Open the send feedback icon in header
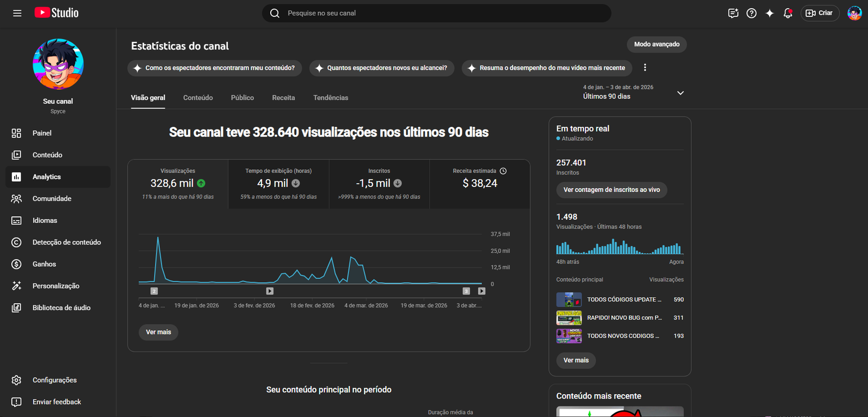 [x=733, y=13]
